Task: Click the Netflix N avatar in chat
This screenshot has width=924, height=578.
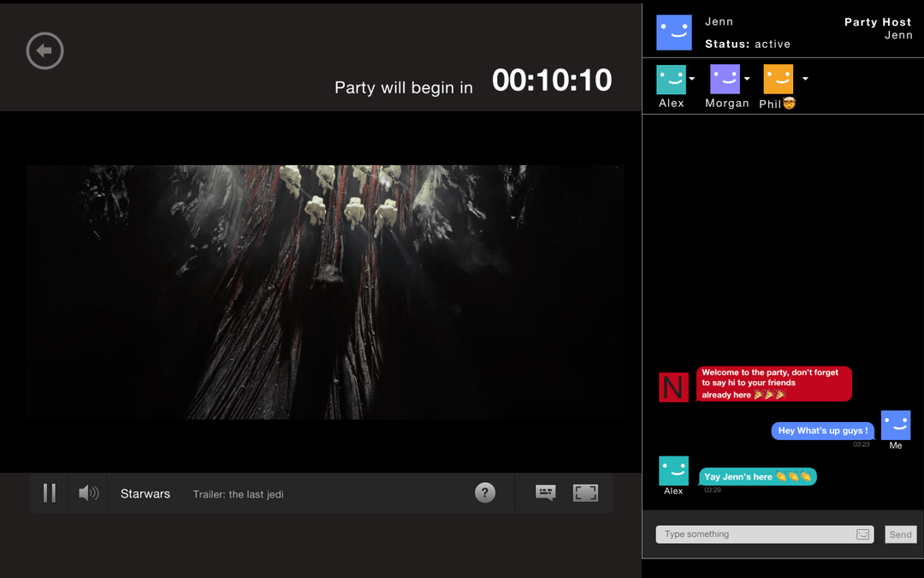Action: 673,387
